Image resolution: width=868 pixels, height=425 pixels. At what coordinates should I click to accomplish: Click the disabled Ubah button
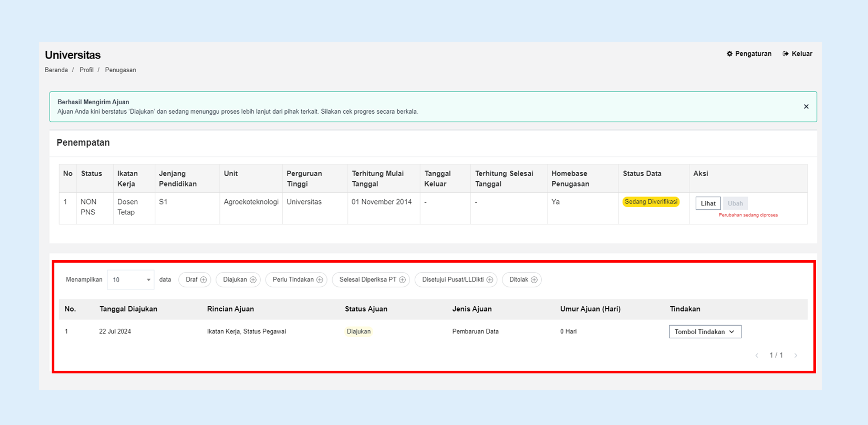pos(735,203)
